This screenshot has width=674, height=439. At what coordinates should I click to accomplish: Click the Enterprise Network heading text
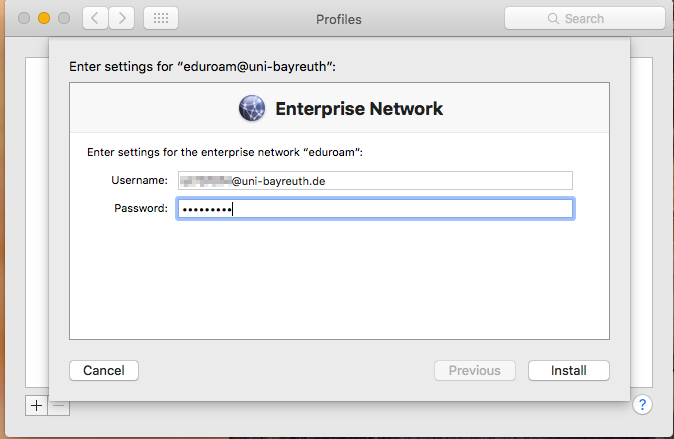pos(358,108)
